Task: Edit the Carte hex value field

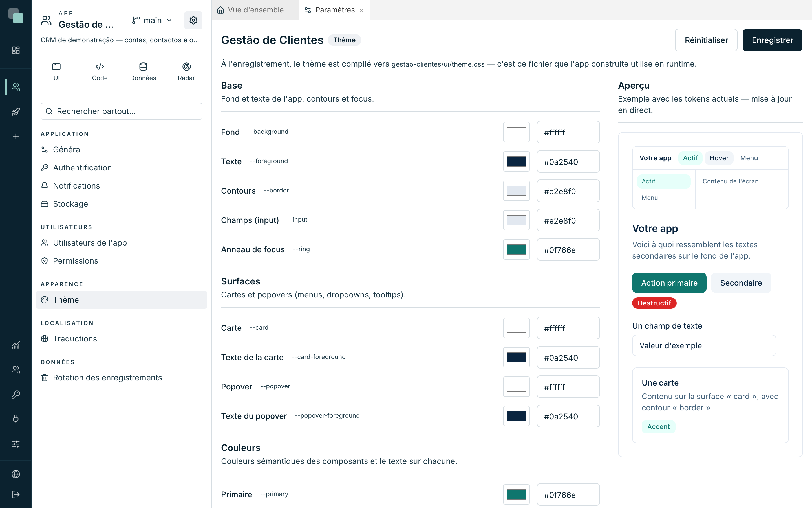Action: tap(568, 328)
